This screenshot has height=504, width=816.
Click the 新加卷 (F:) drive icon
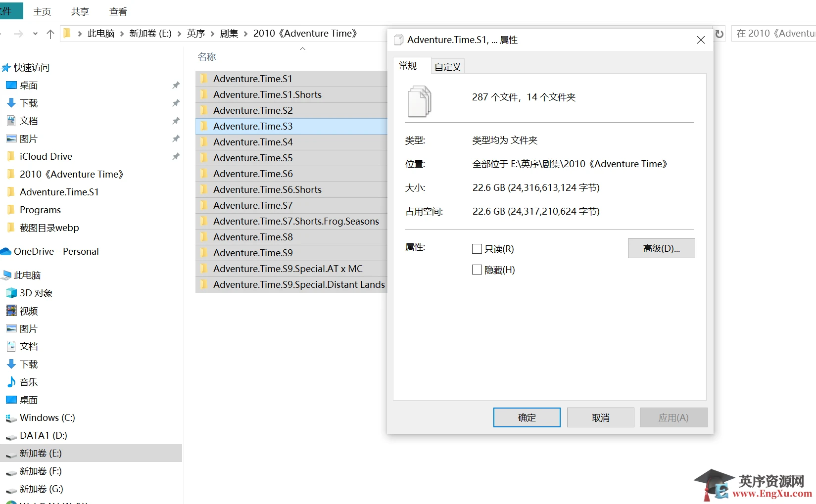click(11, 472)
